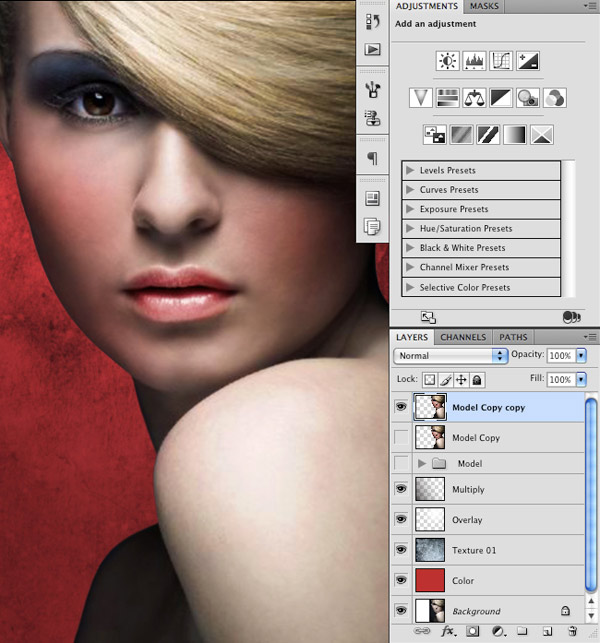
Task: Add a Curves adjustment
Action: pos(500,61)
